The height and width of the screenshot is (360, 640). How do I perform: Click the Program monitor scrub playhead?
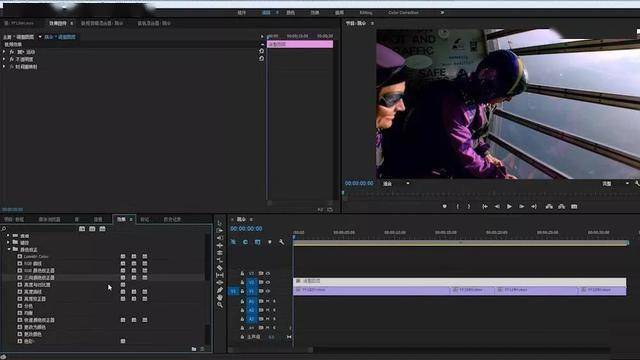tap(343, 193)
